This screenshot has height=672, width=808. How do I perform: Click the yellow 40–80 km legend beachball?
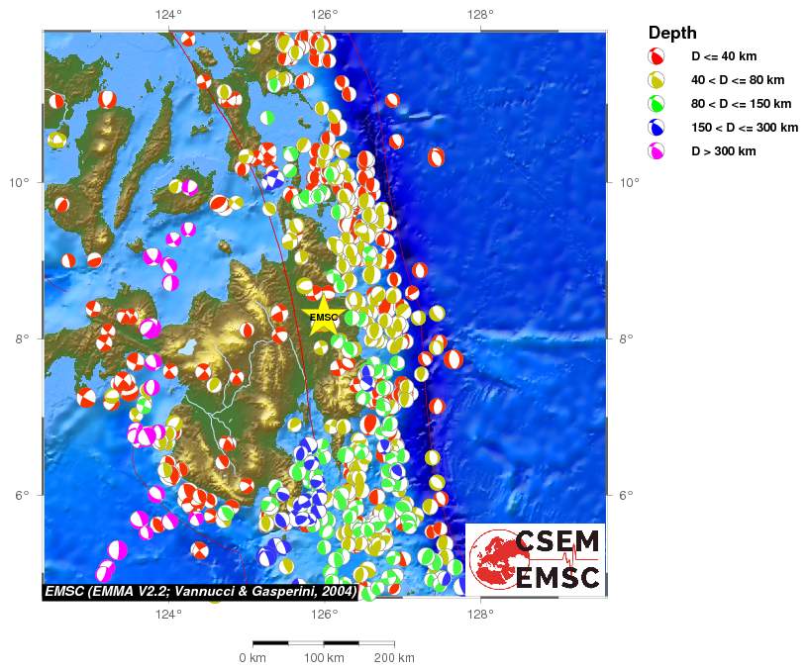pyautogui.click(x=656, y=80)
